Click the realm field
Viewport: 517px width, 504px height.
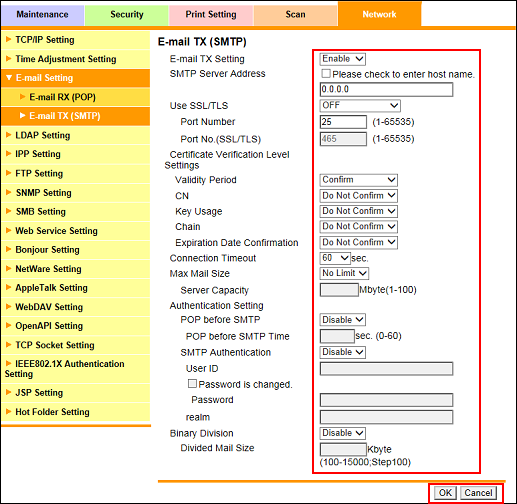tap(386, 417)
